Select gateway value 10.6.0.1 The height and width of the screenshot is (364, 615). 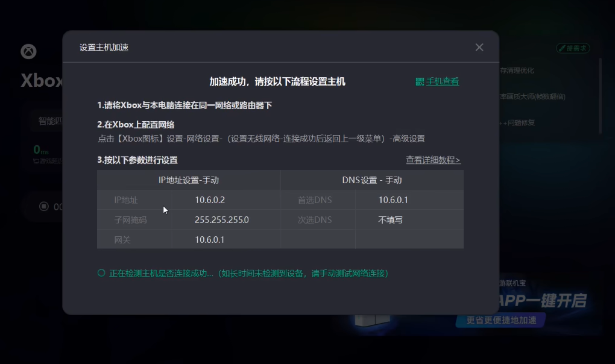click(x=209, y=240)
